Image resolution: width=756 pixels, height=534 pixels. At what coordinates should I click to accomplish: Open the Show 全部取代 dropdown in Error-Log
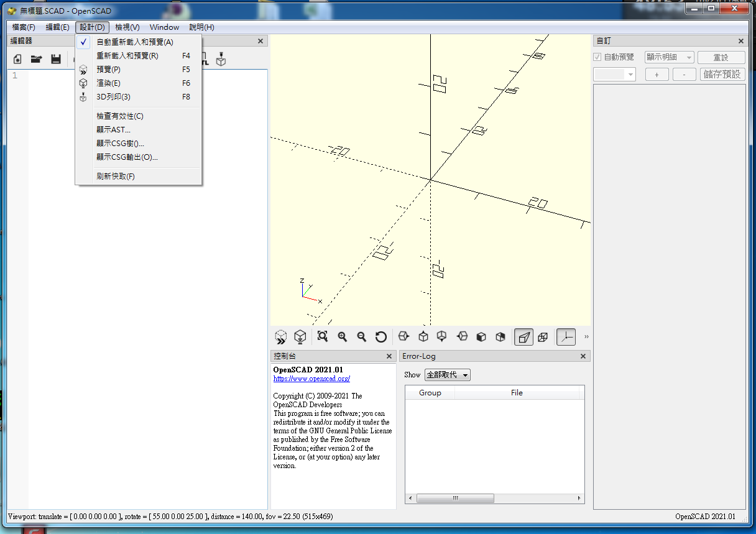(448, 375)
